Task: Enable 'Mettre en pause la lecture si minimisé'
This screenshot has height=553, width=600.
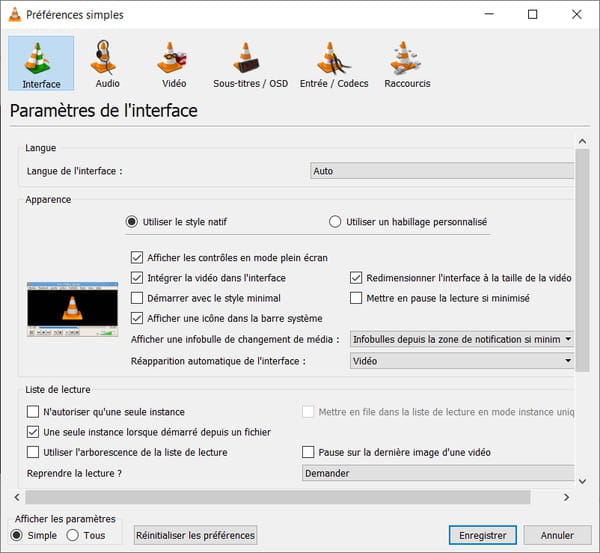Action: click(356, 298)
